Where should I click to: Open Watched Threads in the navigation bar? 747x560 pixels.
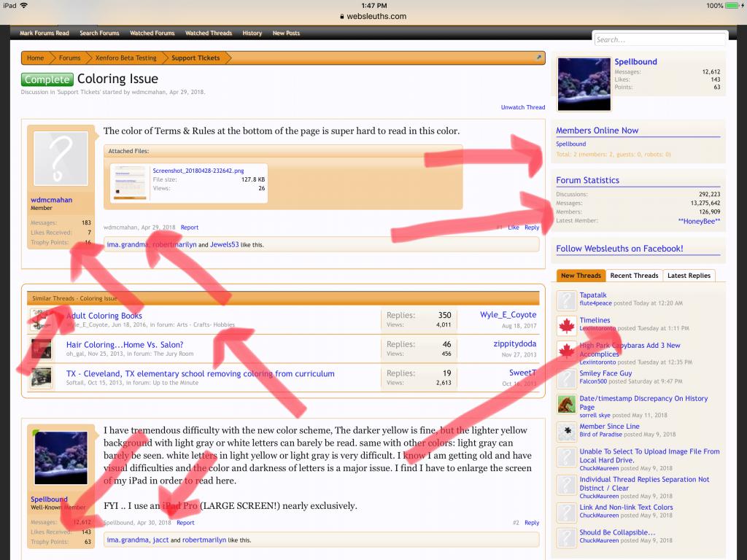[209, 33]
